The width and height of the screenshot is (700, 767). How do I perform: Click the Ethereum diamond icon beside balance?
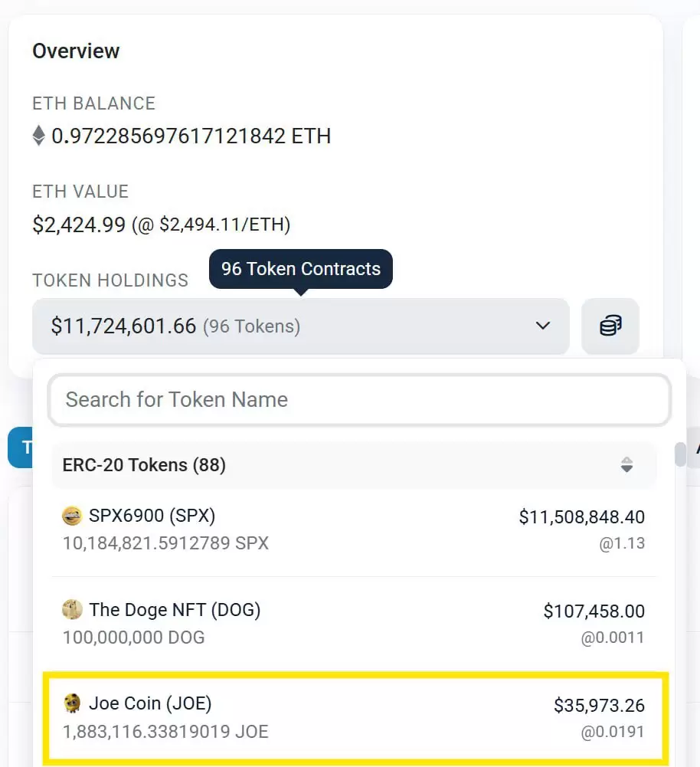click(39, 137)
